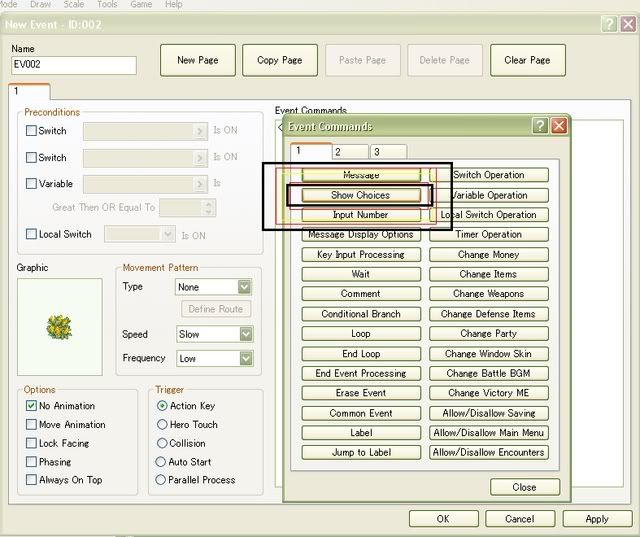The height and width of the screenshot is (537, 640).
Task: Click the Jump to Label command
Action: pos(361,452)
